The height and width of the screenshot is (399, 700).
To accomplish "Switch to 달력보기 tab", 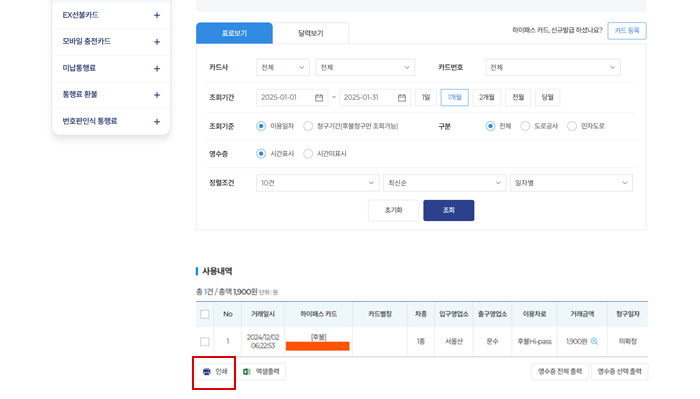I will pos(311,33).
